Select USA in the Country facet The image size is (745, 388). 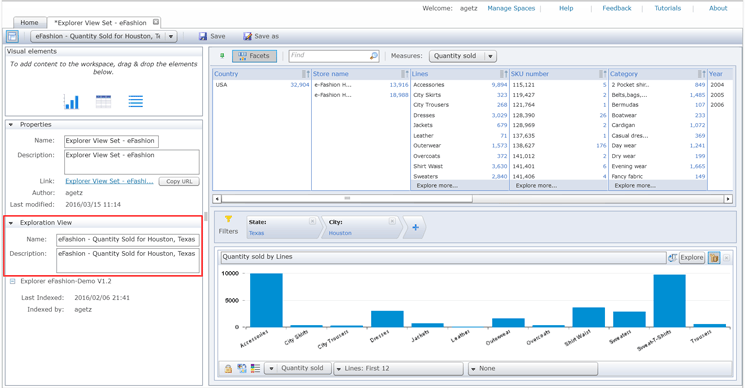tap(221, 85)
